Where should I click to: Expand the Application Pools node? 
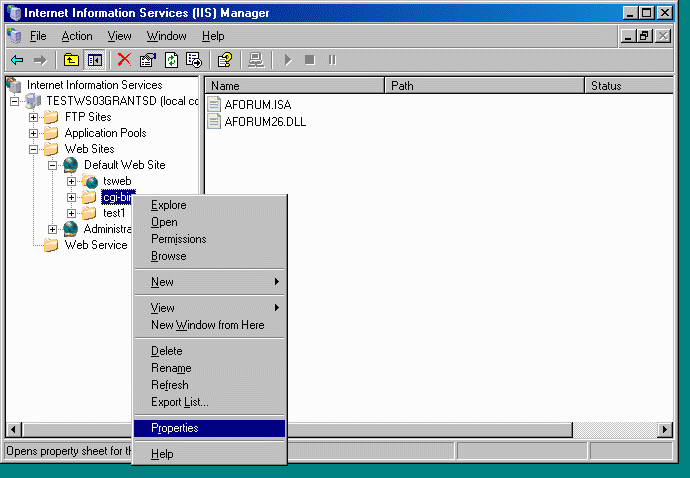pyautogui.click(x=33, y=133)
